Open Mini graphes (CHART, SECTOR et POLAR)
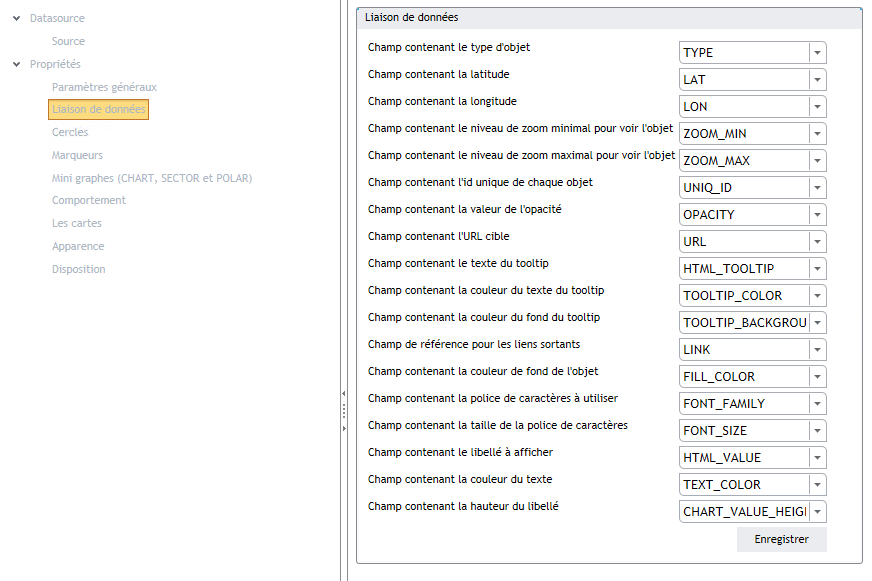Viewport: 872px width, 581px height. pos(152,178)
